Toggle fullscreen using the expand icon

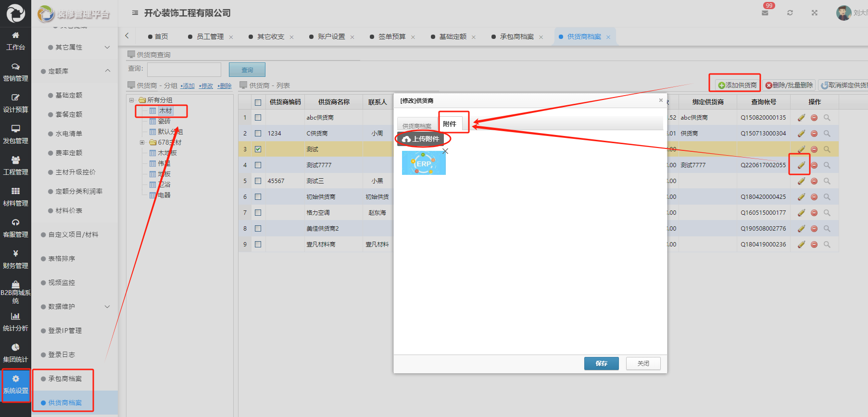814,13
